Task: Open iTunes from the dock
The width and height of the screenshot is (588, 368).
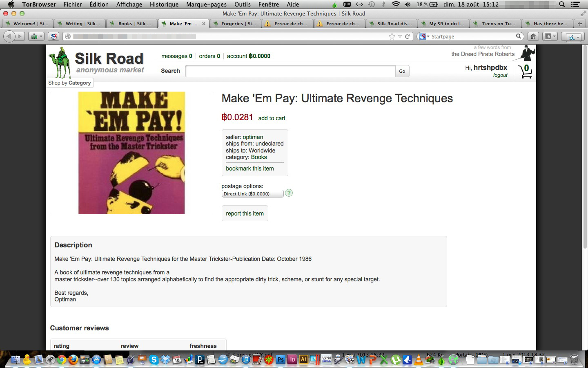Action: (246, 359)
